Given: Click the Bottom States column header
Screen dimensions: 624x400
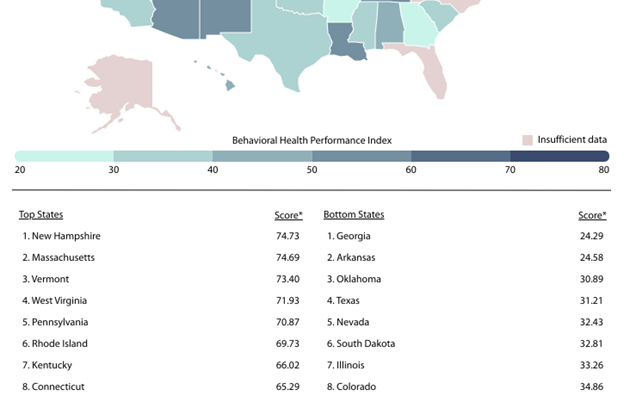Looking at the screenshot, I should point(353,215).
